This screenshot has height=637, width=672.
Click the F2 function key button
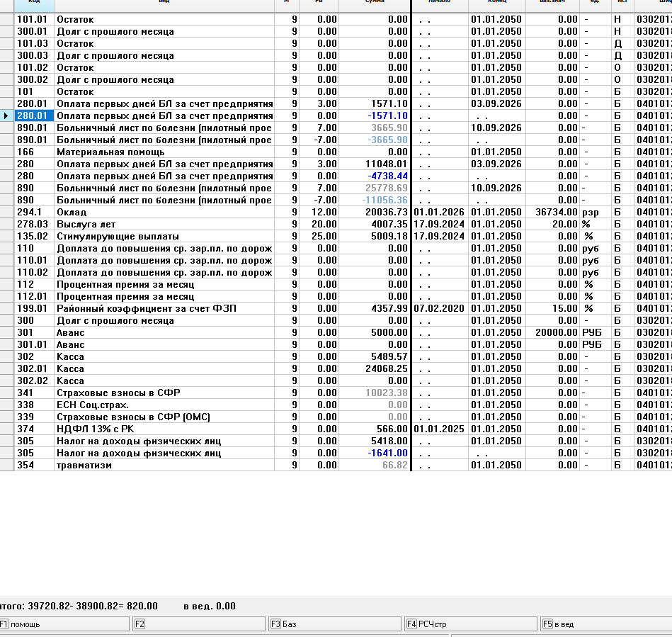click(199, 624)
